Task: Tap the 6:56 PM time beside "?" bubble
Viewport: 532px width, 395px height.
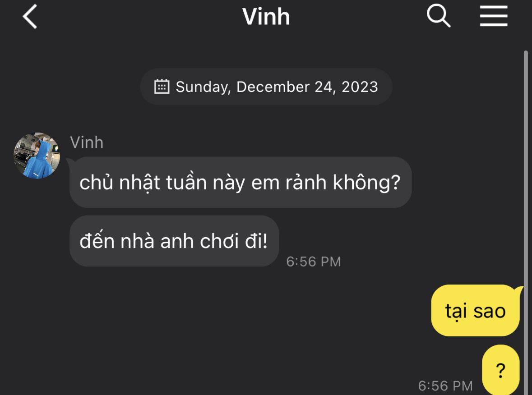Action: point(445,386)
